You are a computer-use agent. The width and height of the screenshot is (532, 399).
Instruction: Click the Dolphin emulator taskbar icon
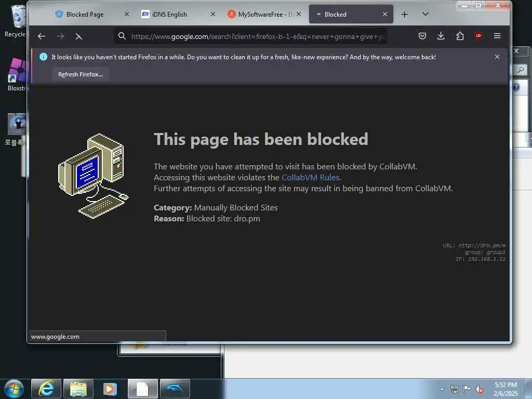[x=175, y=389]
